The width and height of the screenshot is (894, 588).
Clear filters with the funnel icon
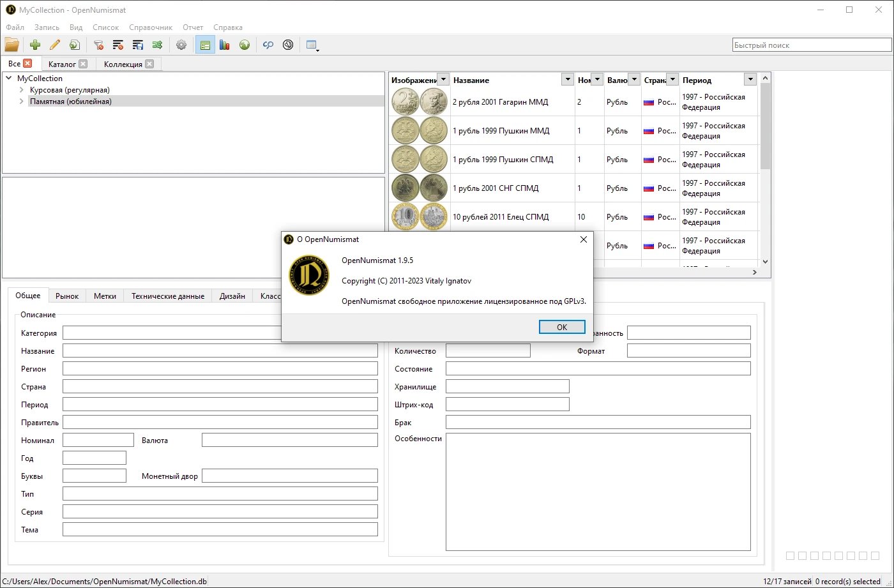pyautogui.click(x=98, y=45)
